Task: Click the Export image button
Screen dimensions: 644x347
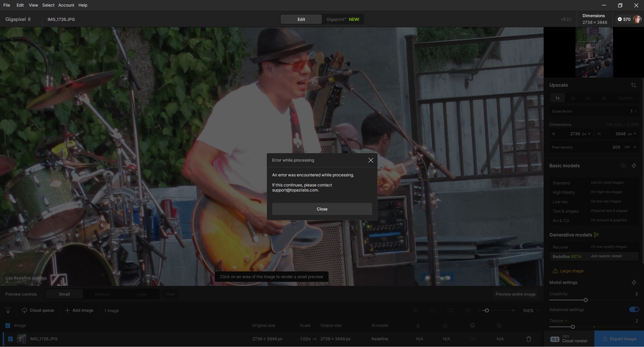Action: point(619,339)
